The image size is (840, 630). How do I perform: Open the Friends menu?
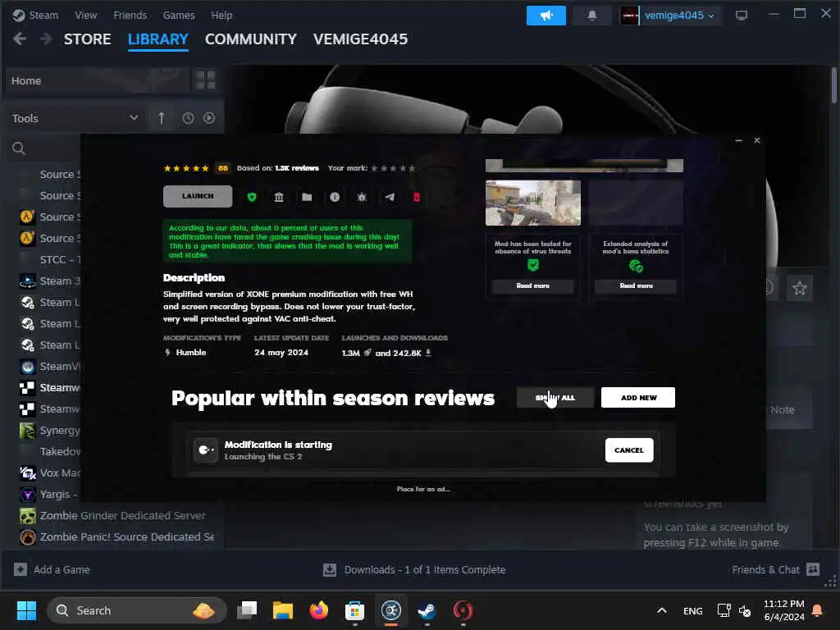[x=130, y=15]
